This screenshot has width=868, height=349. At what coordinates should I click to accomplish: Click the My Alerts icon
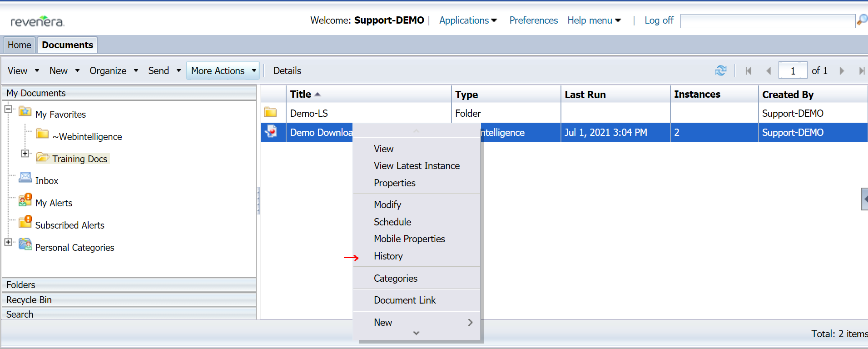click(x=25, y=200)
